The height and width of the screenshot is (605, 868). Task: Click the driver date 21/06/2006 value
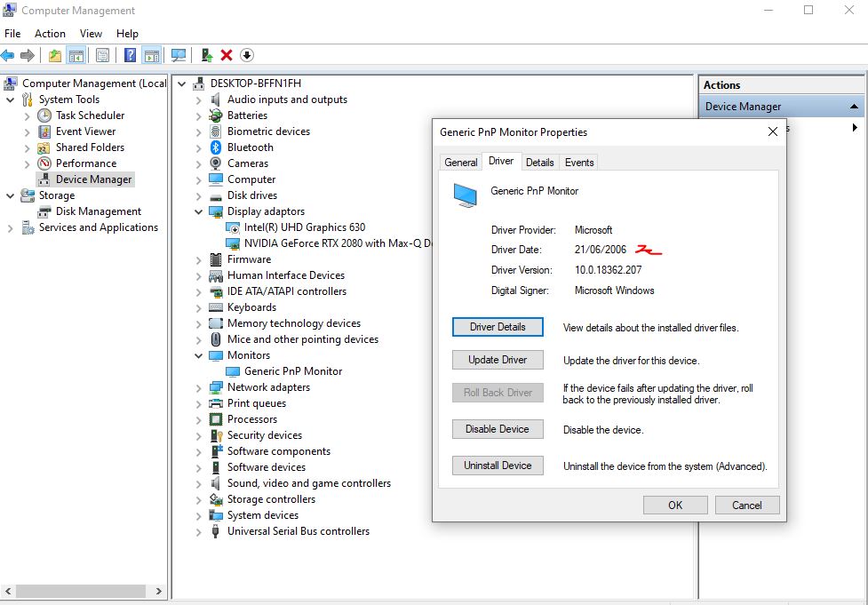pyautogui.click(x=600, y=250)
